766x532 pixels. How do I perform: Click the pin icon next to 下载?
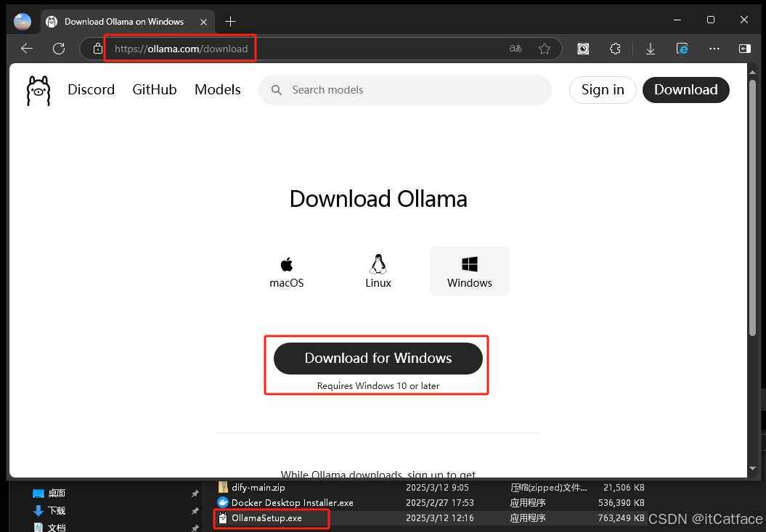[195, 511]
